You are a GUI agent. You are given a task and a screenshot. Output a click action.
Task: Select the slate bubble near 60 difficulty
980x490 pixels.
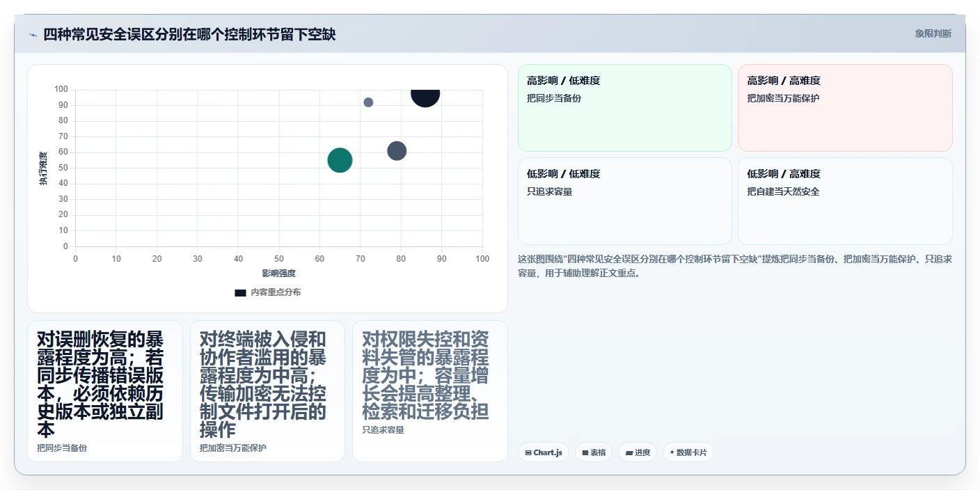point(397,150)
